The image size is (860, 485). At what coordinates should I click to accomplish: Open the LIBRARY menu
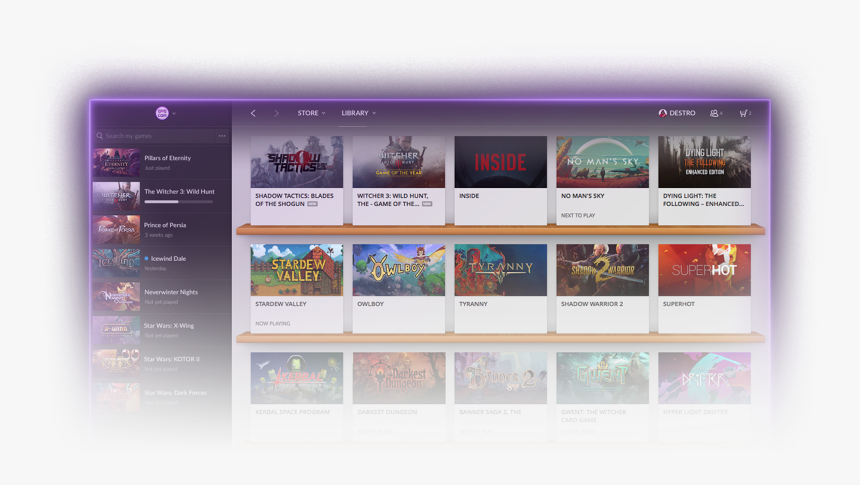(x=359, y=113)
